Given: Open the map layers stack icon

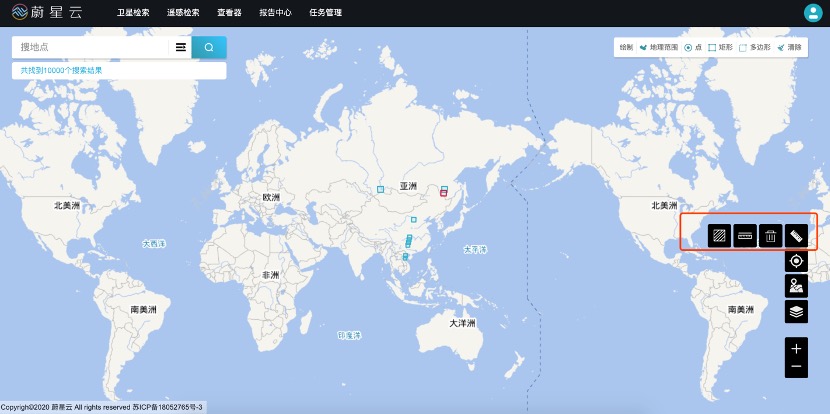Looking at the screenshot, I should point(796,311).
